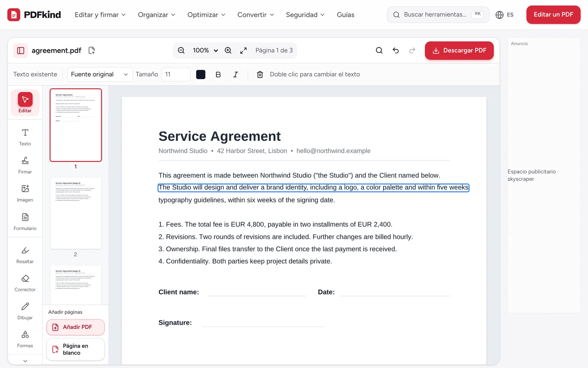Click the Descargar PDF button
The width and height of the screenshot is (588, 368).
(x=459, y=50)
